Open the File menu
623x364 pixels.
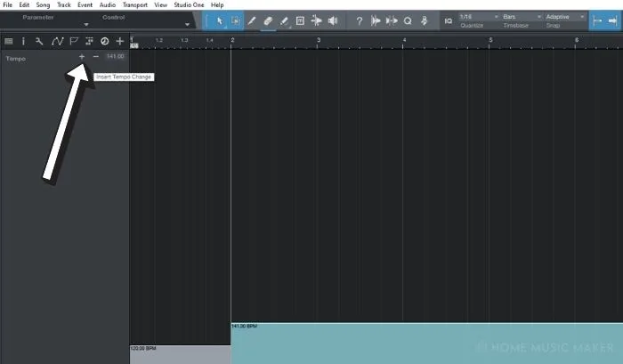click(7, 4)
